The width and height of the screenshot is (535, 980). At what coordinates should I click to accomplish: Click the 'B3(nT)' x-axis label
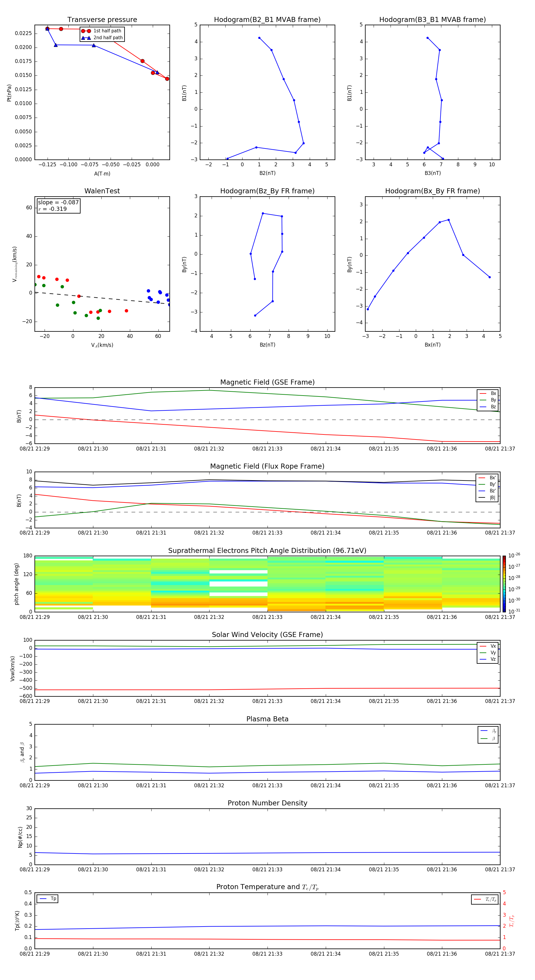click(x=432, y=173)
